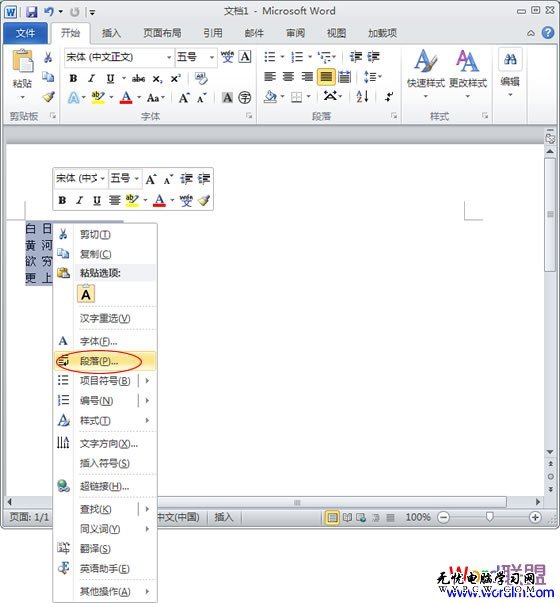
Task: Click 翻译(S) in the context menu
Action: (105, 548)
